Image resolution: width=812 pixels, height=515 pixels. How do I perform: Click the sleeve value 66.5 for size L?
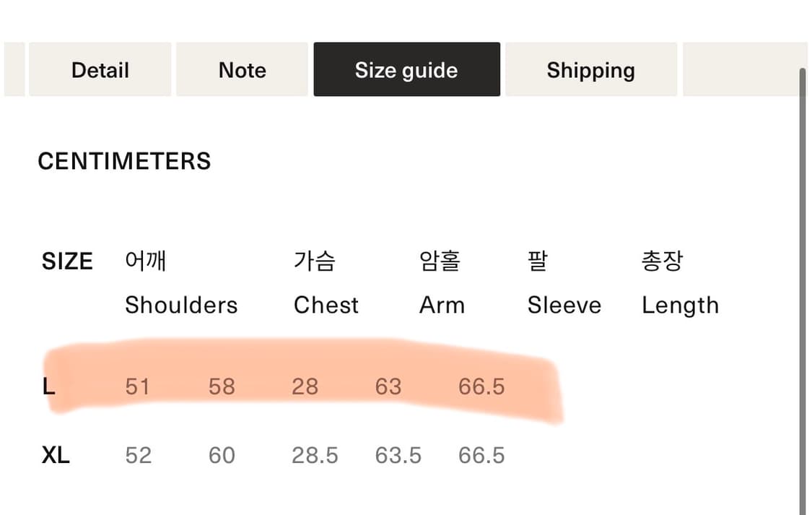[x=481, y=386]
